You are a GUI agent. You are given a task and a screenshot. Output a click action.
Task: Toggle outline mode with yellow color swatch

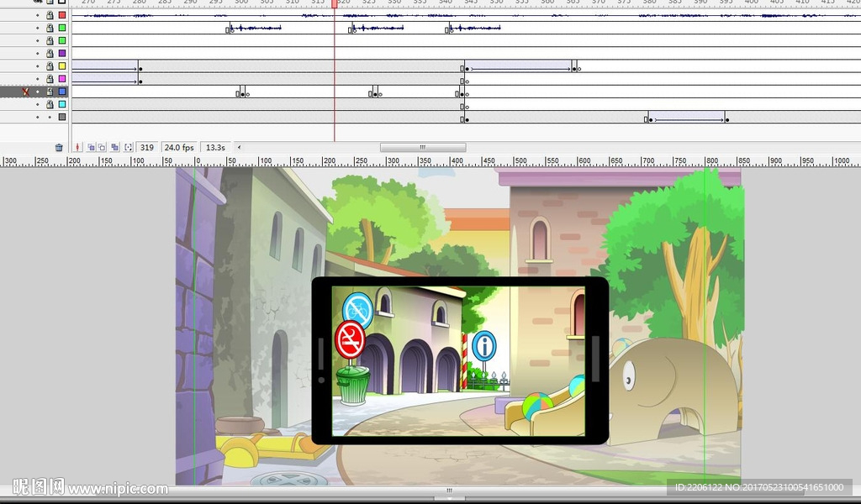click(x=62, y=66)
